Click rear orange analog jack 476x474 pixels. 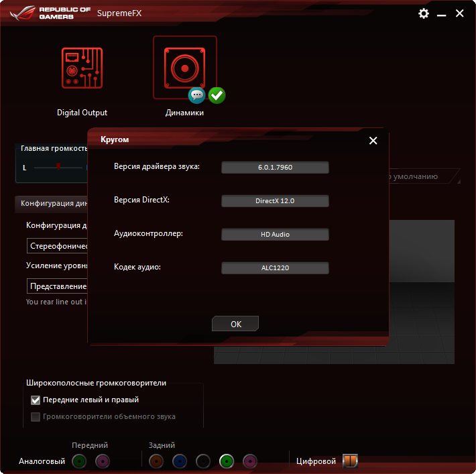pos(156,461)
